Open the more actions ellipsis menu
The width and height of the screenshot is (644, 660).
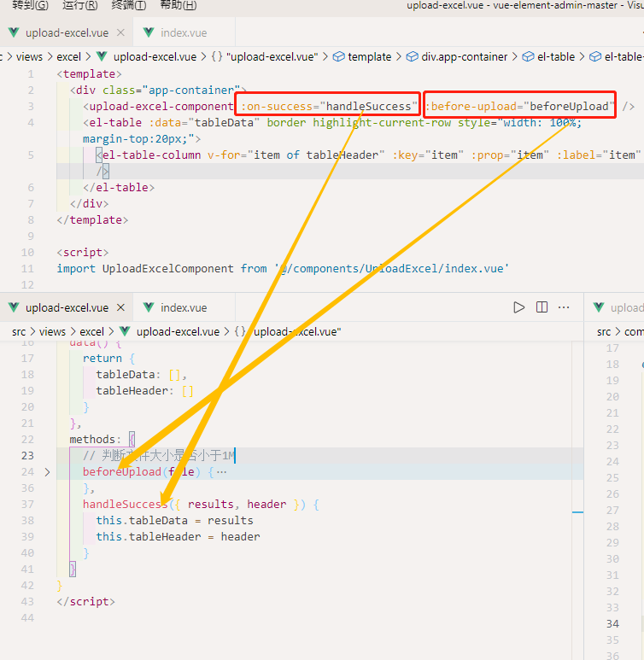(x=564, y=307)
